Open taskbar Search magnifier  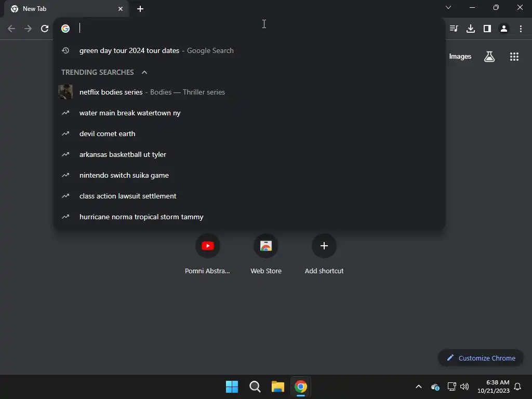pyautogui.click(x=255, y=387)
